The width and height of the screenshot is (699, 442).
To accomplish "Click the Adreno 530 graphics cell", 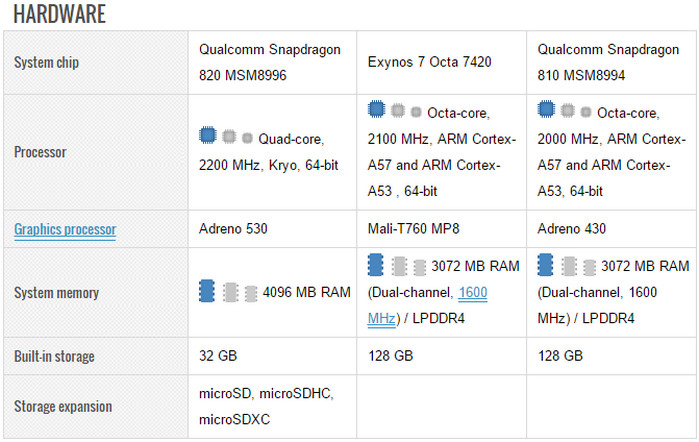I will (234, 229).
